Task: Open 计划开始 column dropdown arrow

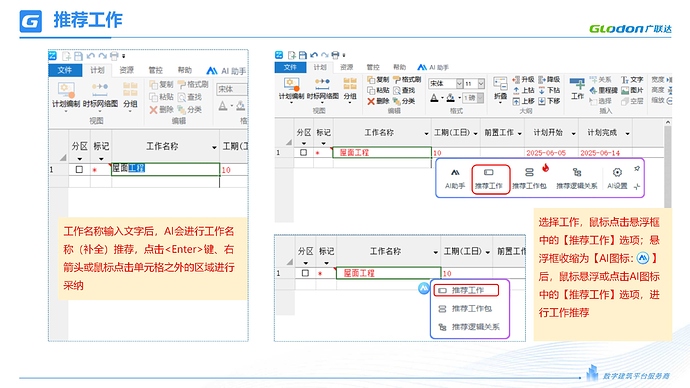Action: [x=573, y=133]
